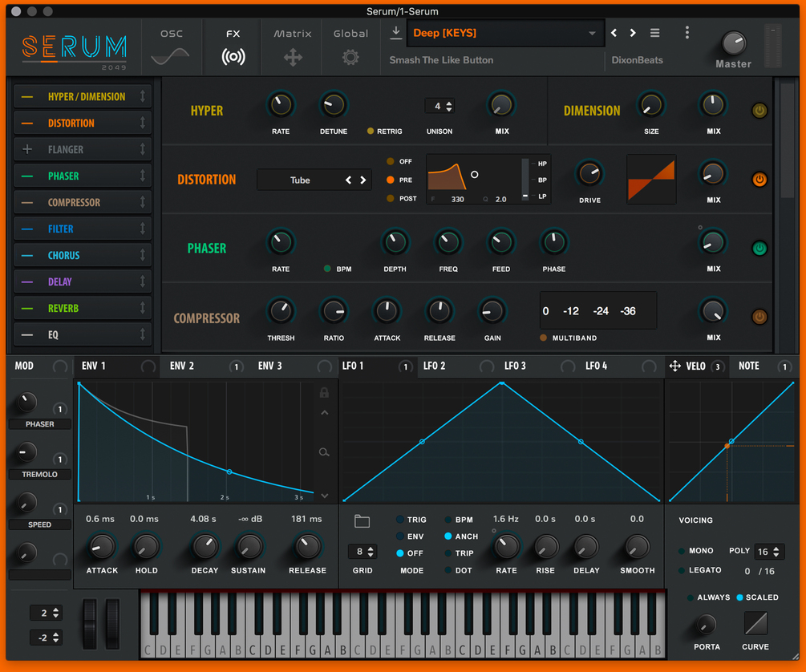
Task: Click the effects rack vertical scrollbar
Action: 787,140
